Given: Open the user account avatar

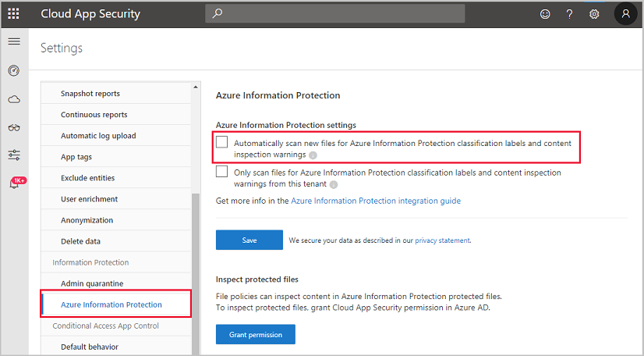Looking at the screenshot, I should click(626, 14).
